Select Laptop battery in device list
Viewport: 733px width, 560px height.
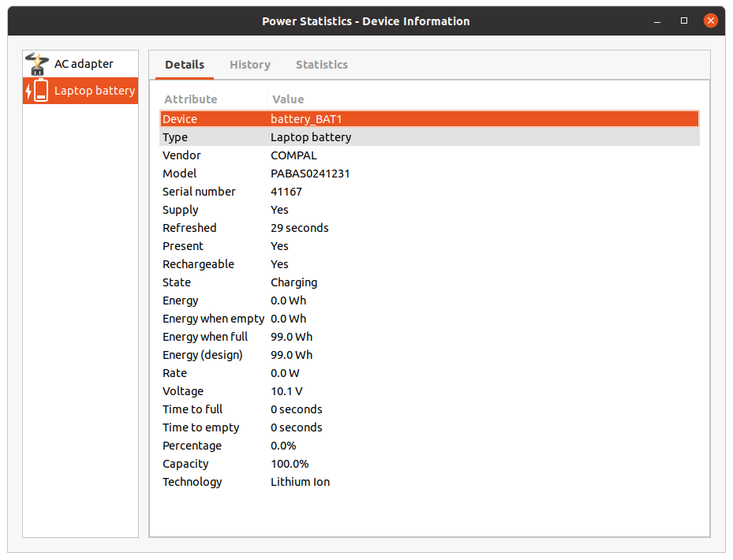tap(94, 91)
